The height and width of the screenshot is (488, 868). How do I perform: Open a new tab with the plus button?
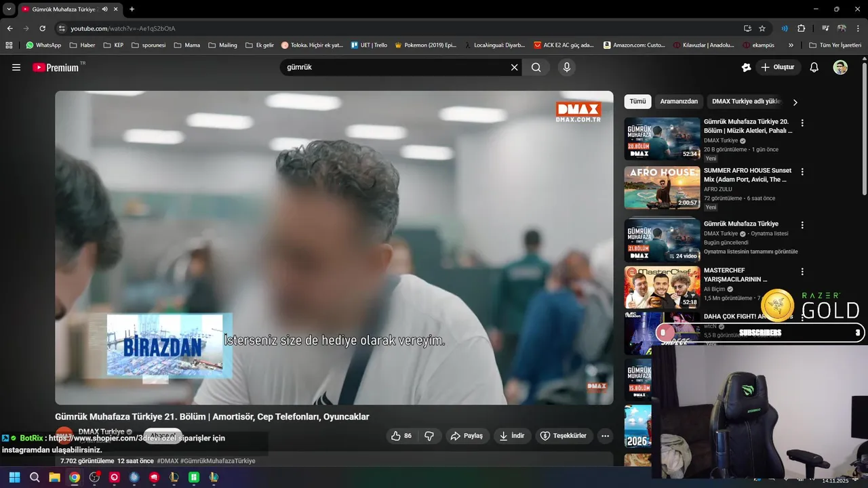[x=132, y=9]
